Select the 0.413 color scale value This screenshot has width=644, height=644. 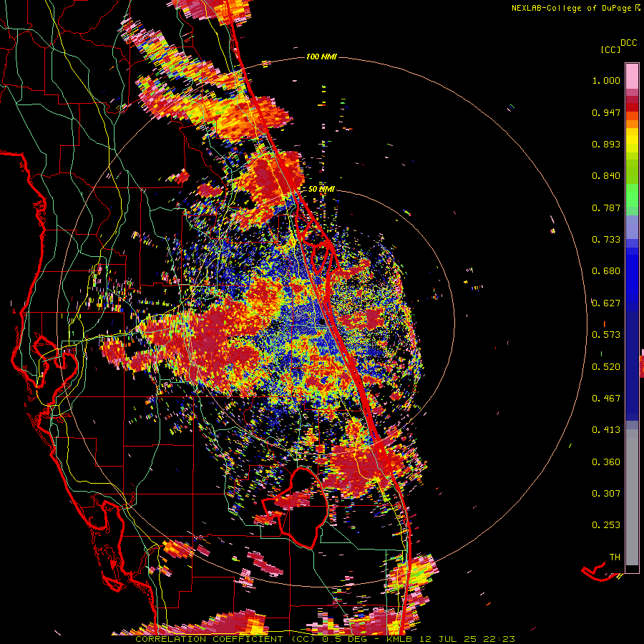coord(606,430)
